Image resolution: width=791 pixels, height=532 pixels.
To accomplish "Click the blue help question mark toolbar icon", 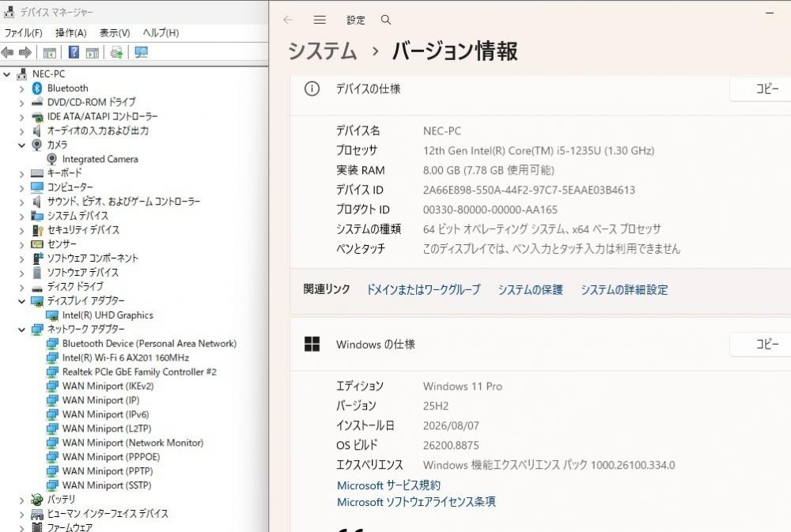I will [74, 52].
